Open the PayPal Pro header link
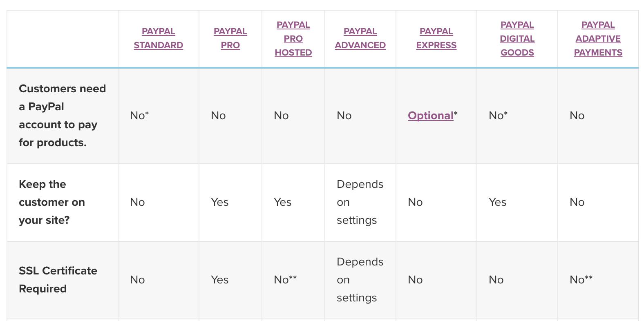This screenshot has width=644, height=321. click(x=230, y=38)
